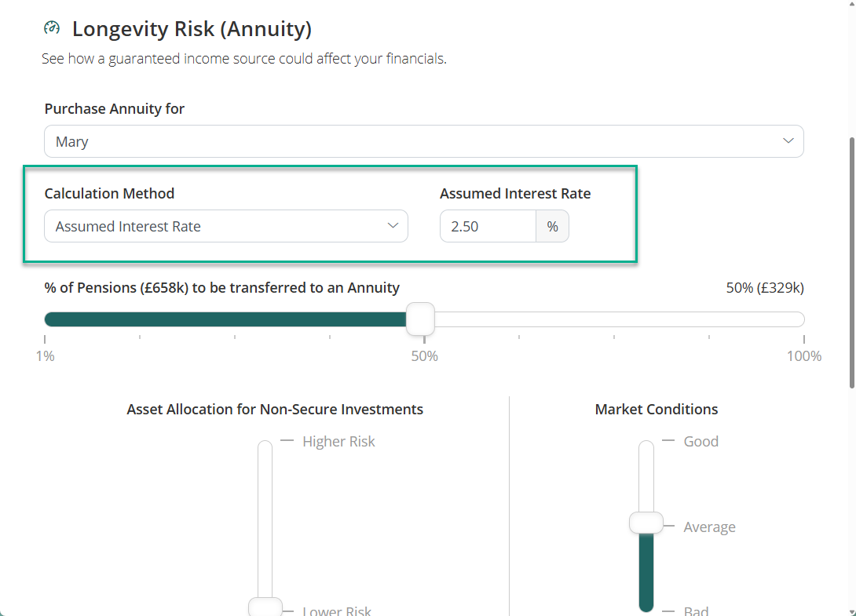This screenshot has width=856, height=616.
Task: Click the chevron in the Assumed Interest Rate selector
Action: tap(393, 226)
